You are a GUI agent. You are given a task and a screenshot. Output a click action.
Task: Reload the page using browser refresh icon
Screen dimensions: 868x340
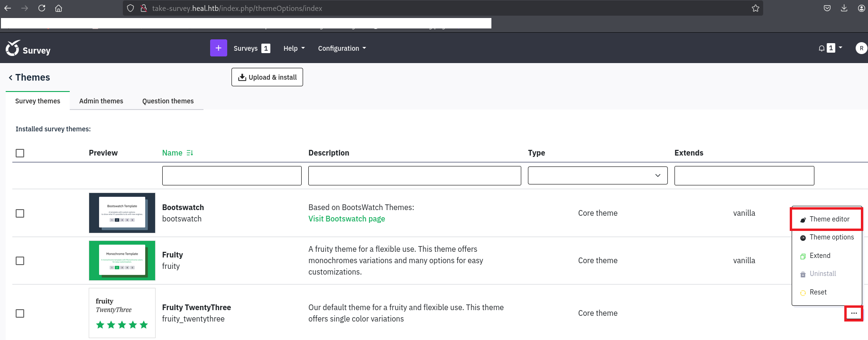[42, 9]
